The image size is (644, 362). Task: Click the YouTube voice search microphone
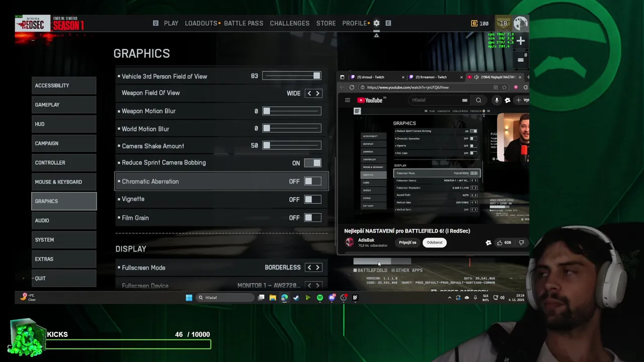pos(497,100)
